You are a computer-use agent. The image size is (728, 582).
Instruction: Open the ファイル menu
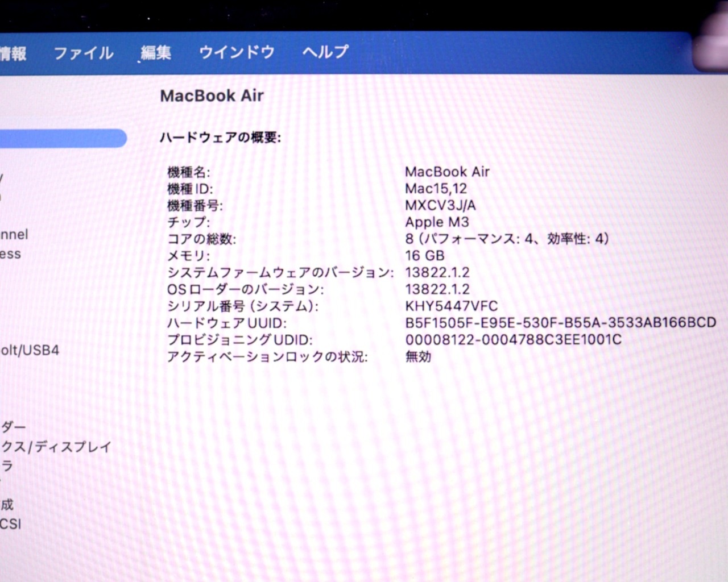[83, 53]
